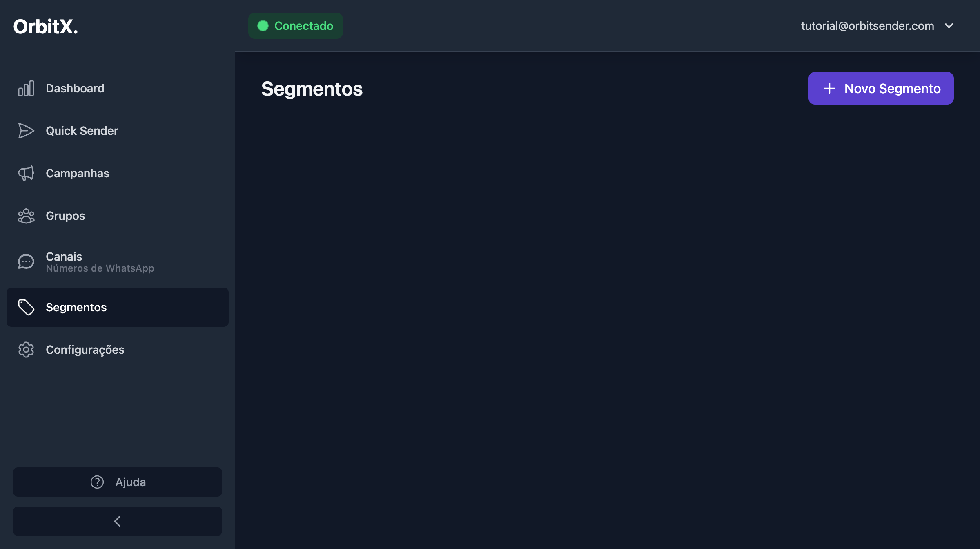Screen dimensions: 980x549
Task: Select the Dashboard bar chart icon
Action: pyautogui.click(x=26, y=88)
